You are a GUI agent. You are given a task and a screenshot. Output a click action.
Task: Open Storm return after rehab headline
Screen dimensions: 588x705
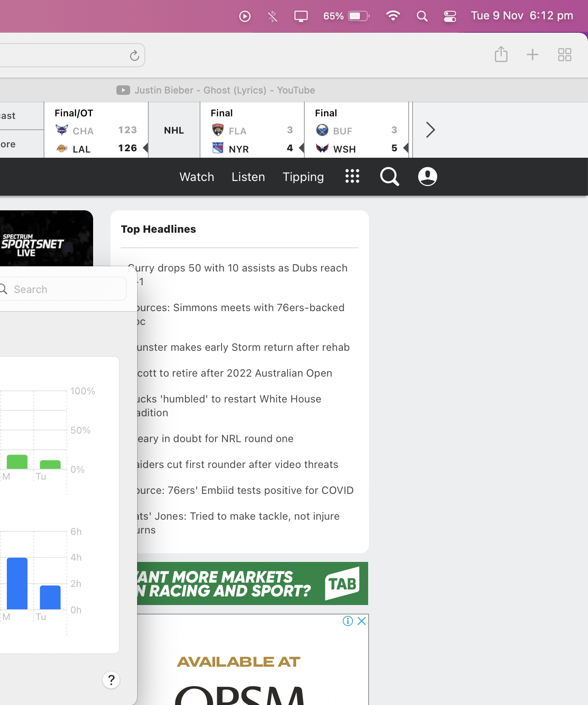click(x=243, y=347)
